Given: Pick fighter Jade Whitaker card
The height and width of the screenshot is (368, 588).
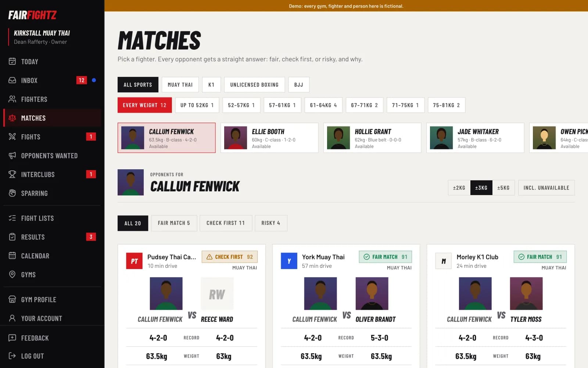Looking at the screenshot, I should pos(475,138).
